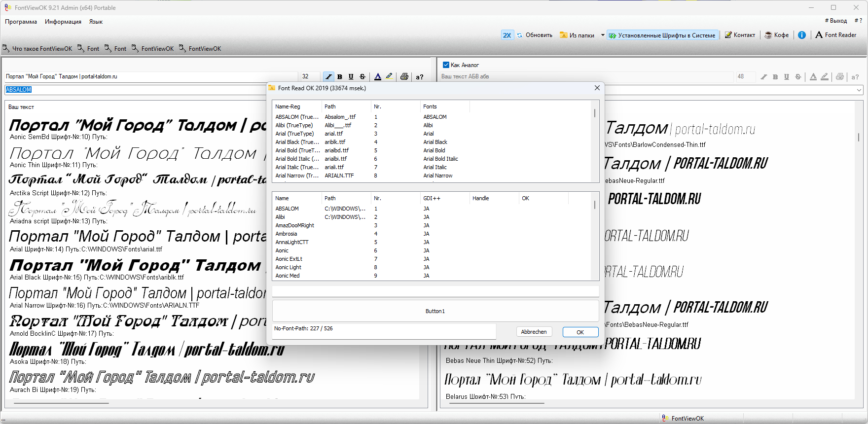Toggle strikethrough in left font panel

[362, 76]
